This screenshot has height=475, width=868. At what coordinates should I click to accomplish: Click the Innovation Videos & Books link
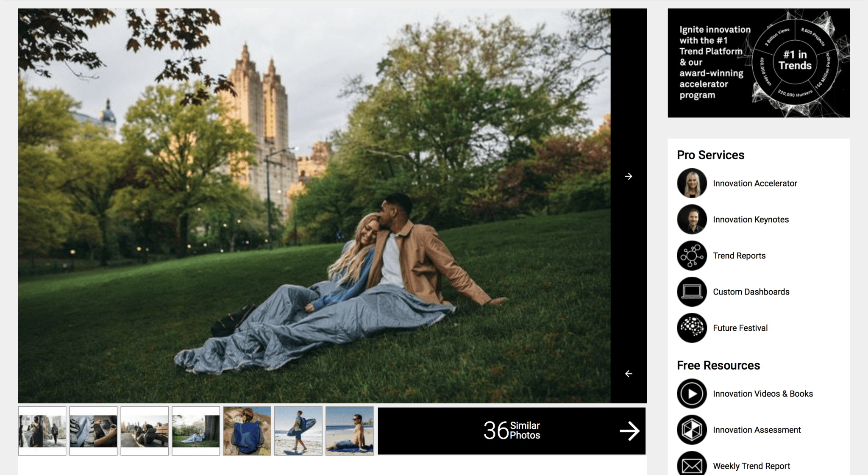762,394
